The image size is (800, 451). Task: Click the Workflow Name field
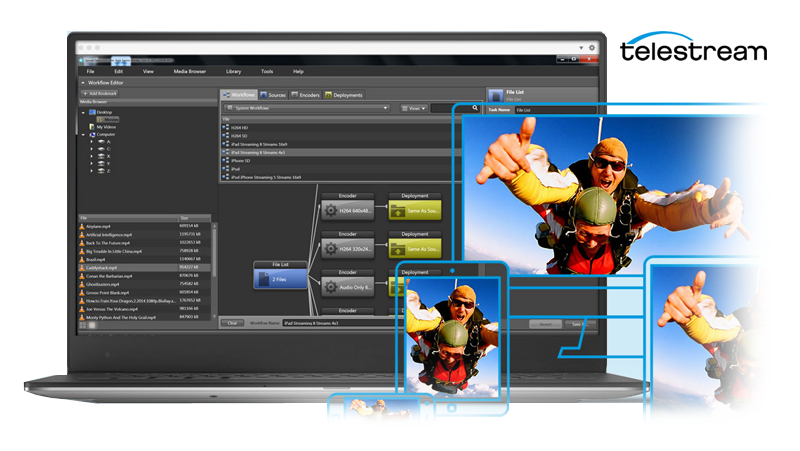click(339, 323)
